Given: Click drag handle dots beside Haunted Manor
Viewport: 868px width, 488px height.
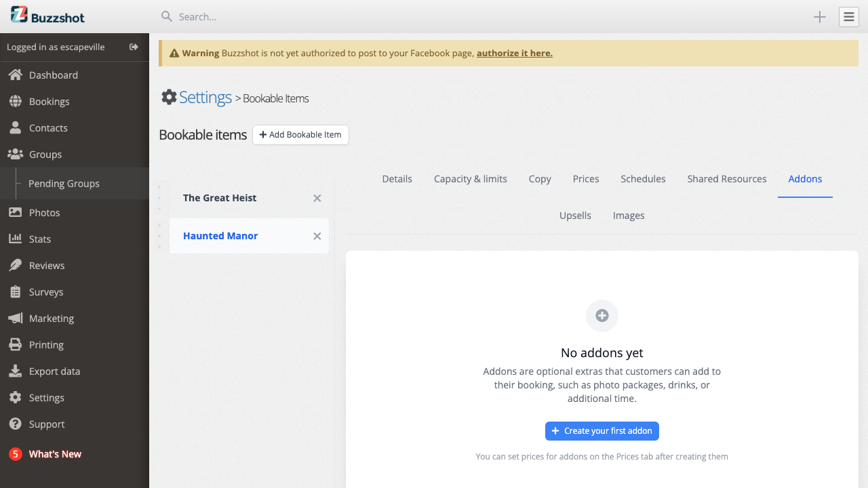Looking at the screenshot, I should point(159,236).
